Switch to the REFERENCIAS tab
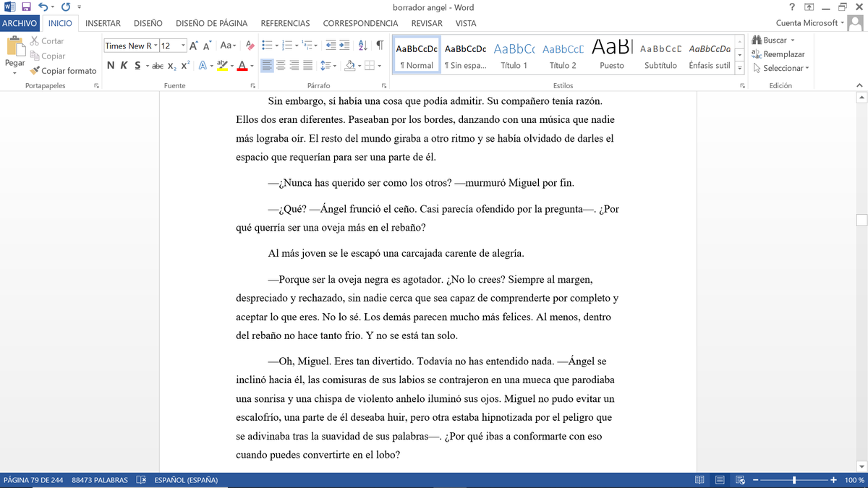Screen dimensions: 868x488 coord(285,23)
